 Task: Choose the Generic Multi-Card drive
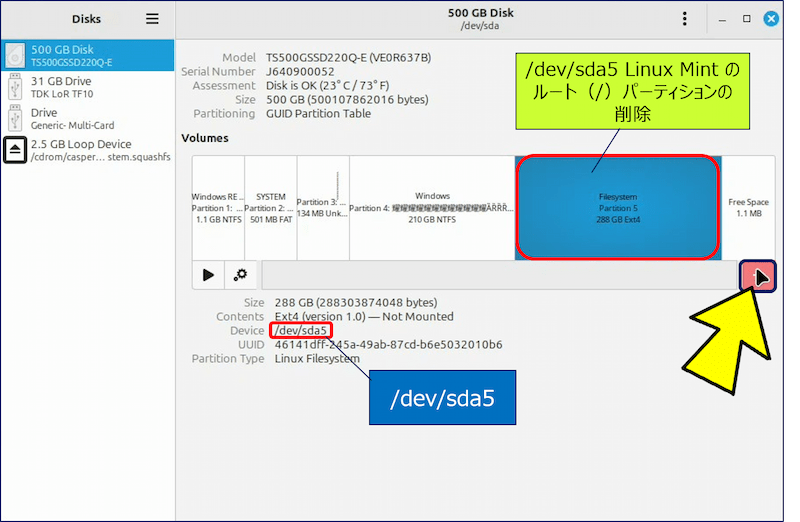tap(88, 119)
